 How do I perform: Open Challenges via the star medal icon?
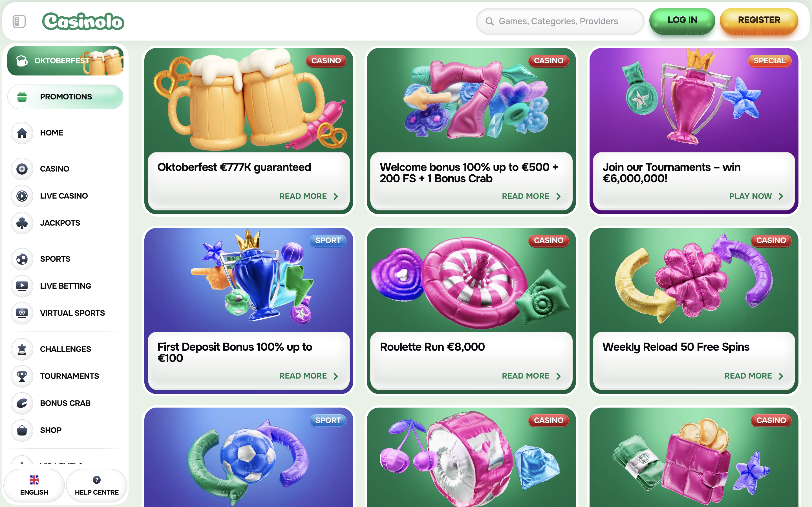22,349
